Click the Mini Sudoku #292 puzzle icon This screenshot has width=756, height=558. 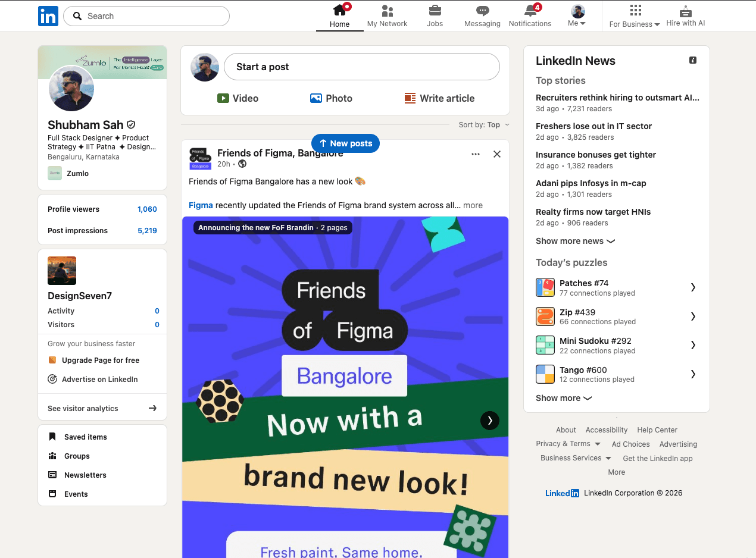click(x=545, y=345)
